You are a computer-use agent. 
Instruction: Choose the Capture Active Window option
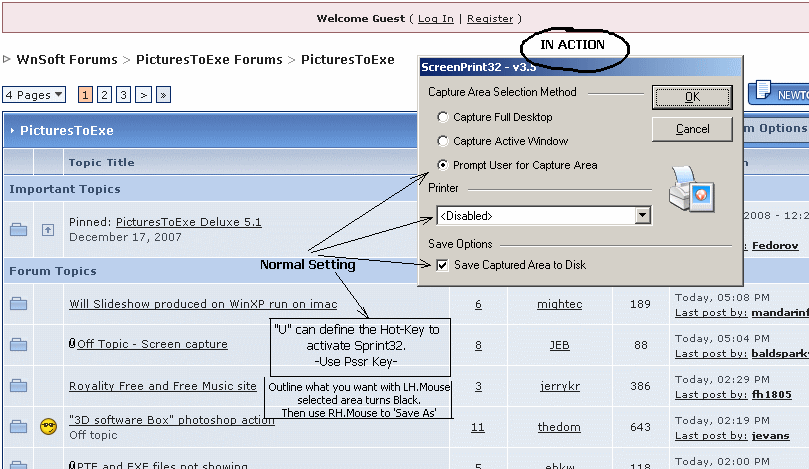(443, 141)
